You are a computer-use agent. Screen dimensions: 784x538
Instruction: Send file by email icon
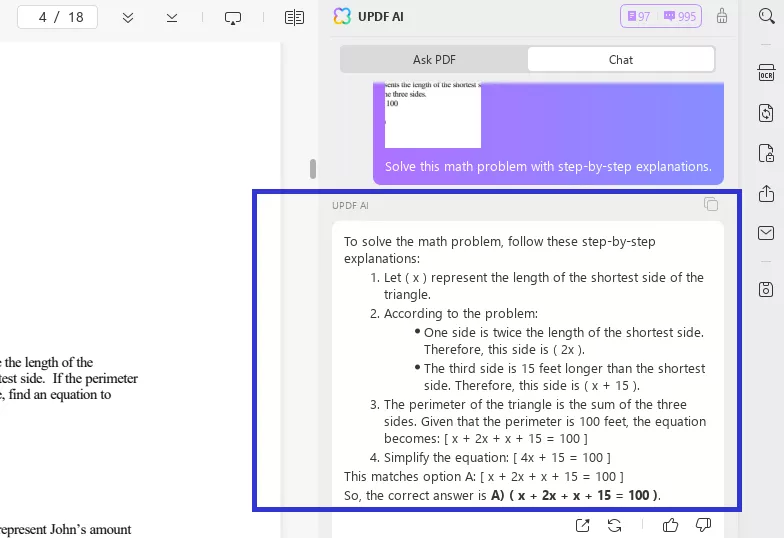click(766, 233)
